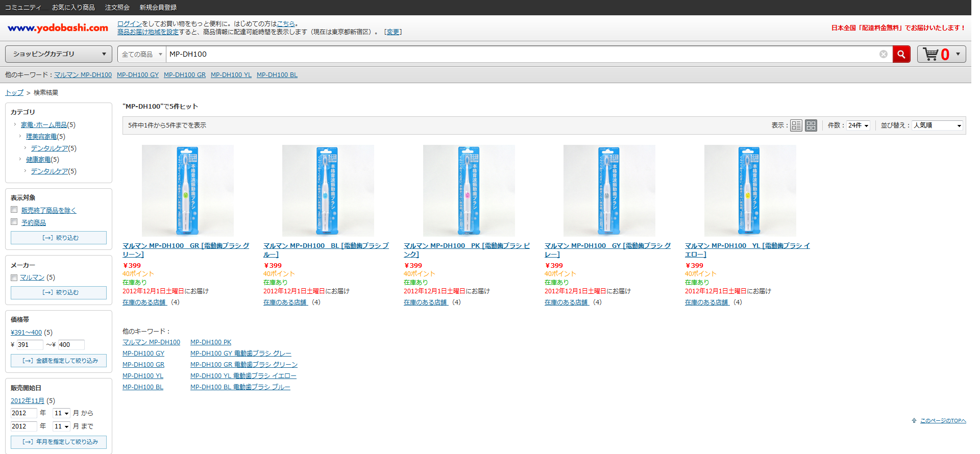The image size is (980, 454).
Task: Click the こちら first-time visitor link
Action: pos(286,23)
